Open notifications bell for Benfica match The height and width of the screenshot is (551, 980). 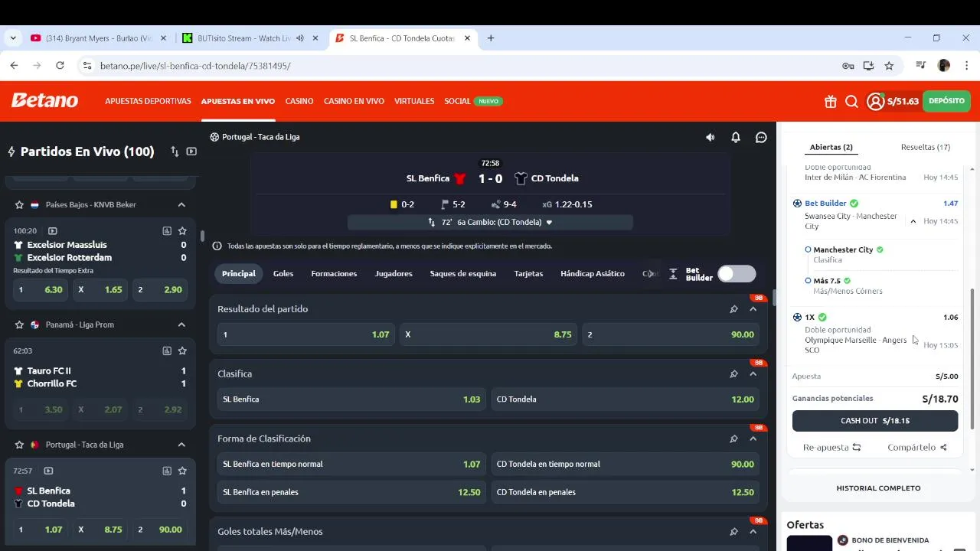736,137
